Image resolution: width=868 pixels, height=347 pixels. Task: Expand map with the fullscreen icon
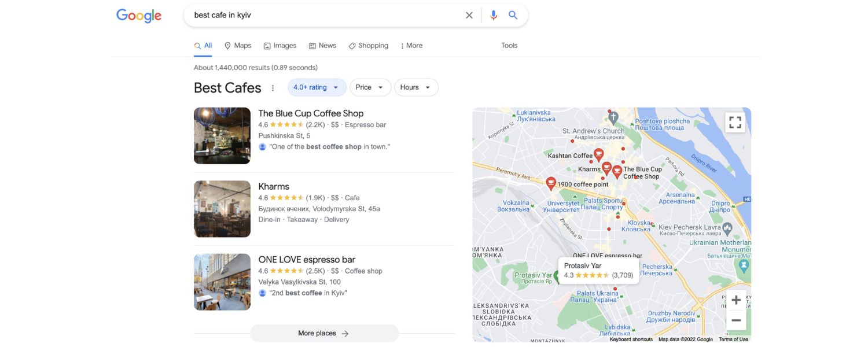point(735,123)
